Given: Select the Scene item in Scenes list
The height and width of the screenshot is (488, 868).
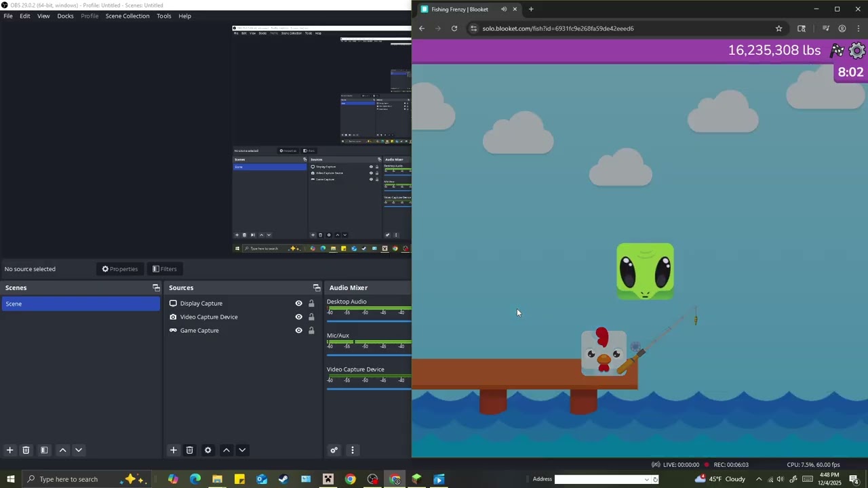Looking at the screenshot, I should pos(81,304).
